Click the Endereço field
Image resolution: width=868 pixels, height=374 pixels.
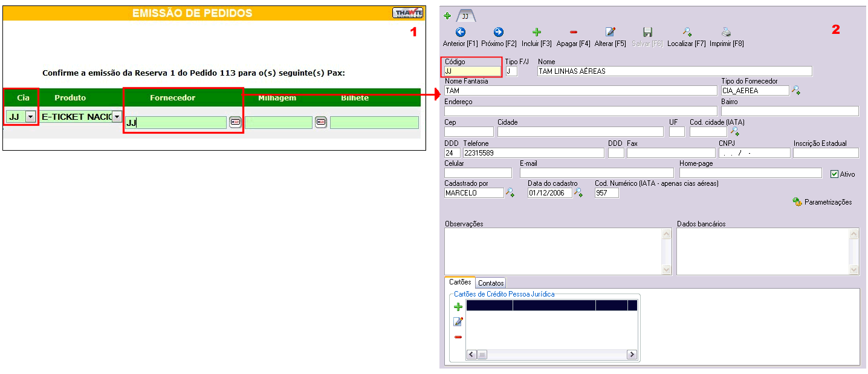tap(580, 111)
